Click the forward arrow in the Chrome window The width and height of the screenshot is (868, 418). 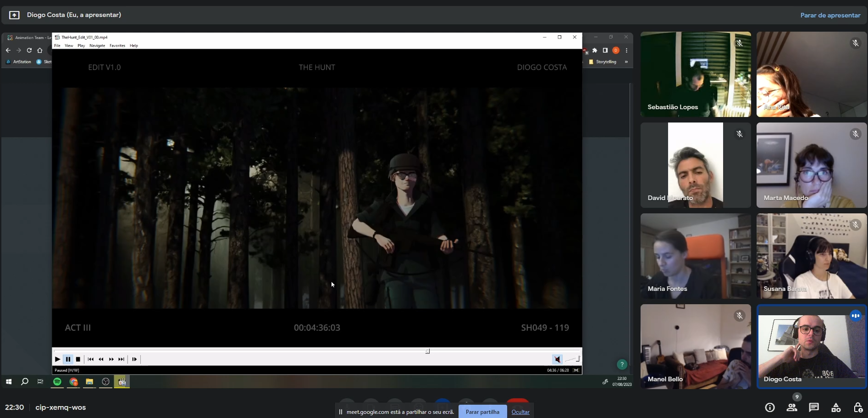(x=18, y=50)
